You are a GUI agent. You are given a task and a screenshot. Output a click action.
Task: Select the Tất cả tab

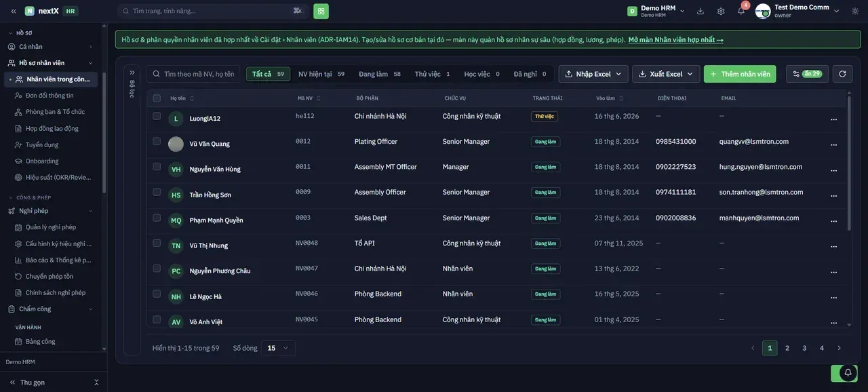pos(268,74)
